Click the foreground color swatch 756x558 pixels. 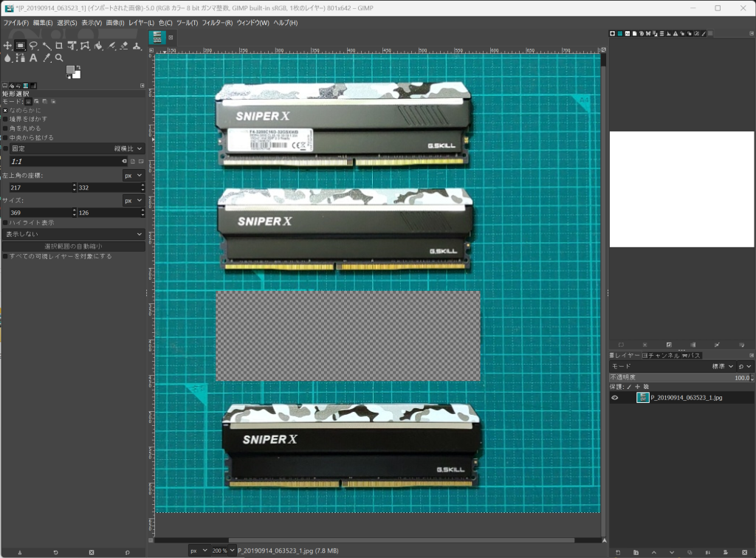pos(70,70)
